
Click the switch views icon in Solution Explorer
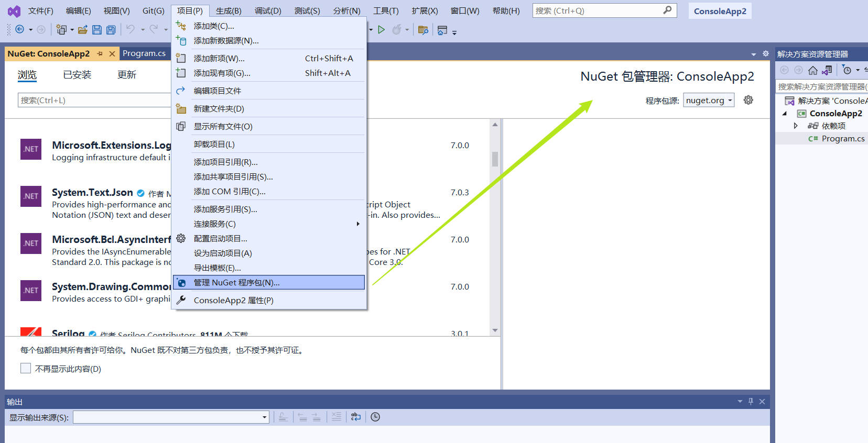click(x=827, y=70)
